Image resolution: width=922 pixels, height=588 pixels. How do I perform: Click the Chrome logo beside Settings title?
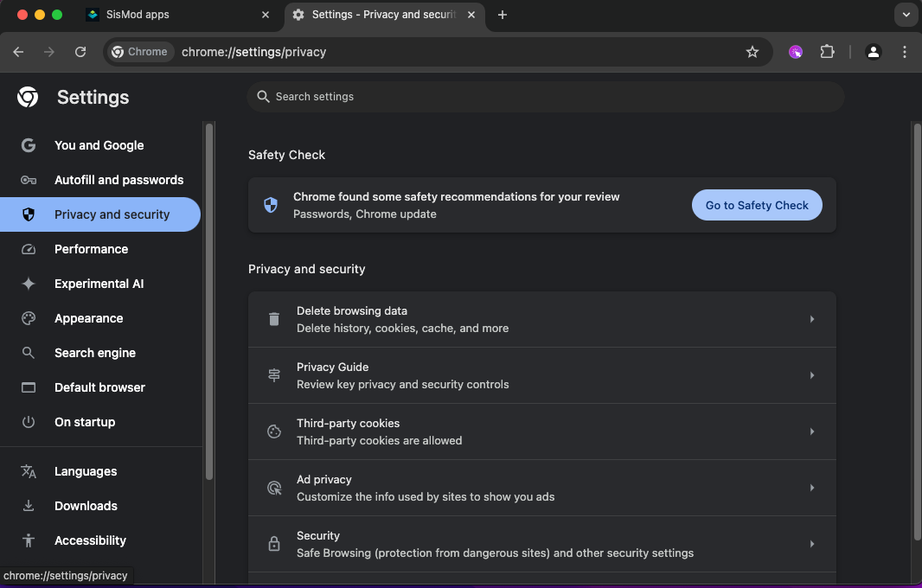[x=28, y=97]
